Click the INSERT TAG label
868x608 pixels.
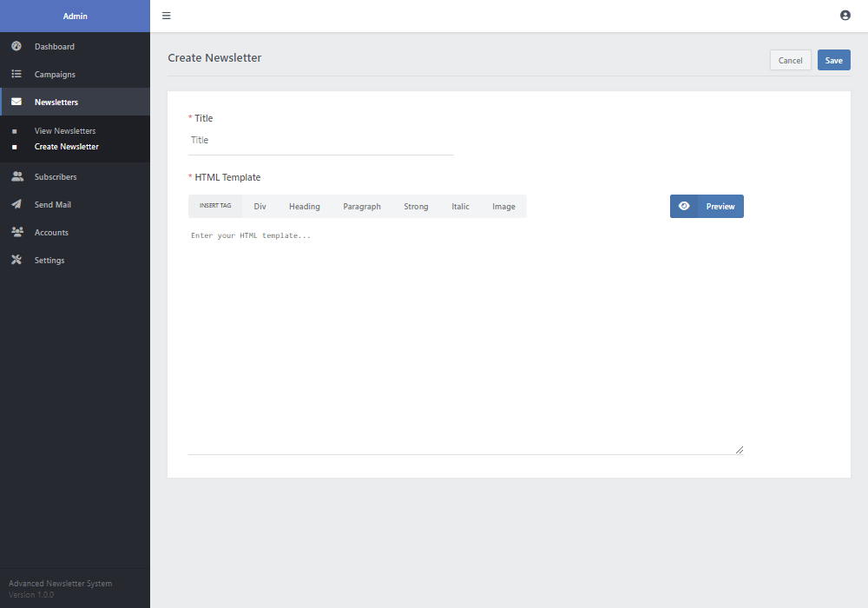click(215, 206)
